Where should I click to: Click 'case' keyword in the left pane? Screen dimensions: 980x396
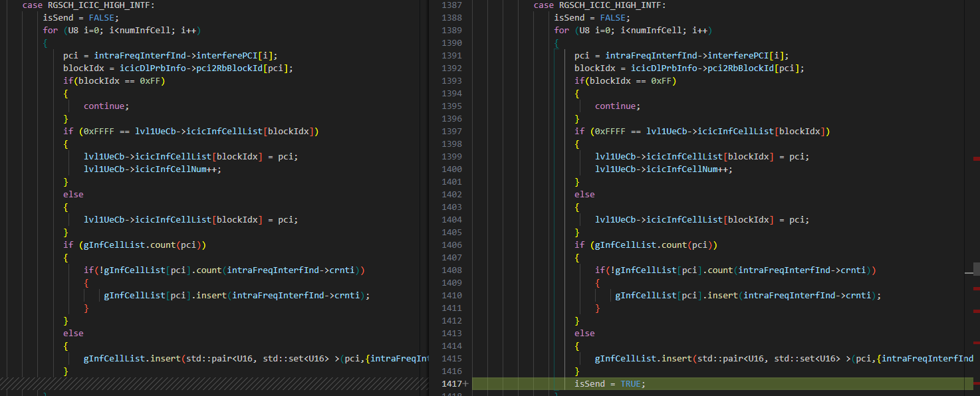point(32,5)
